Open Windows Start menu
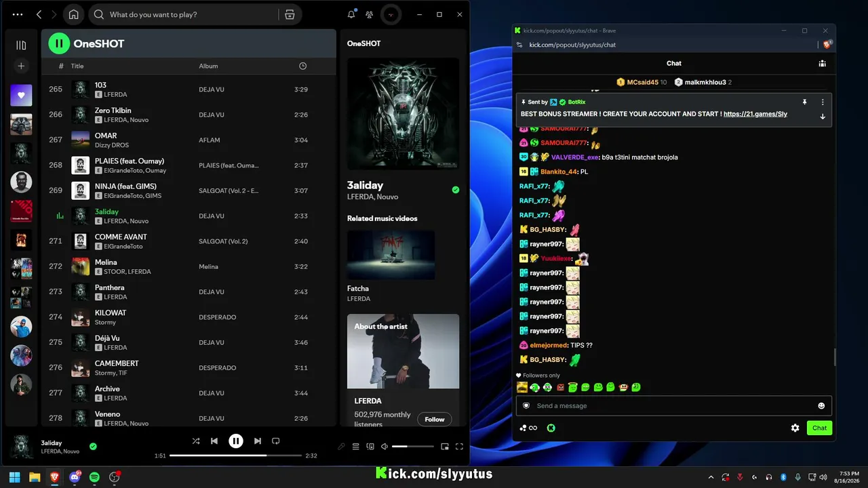 point(15,477)
